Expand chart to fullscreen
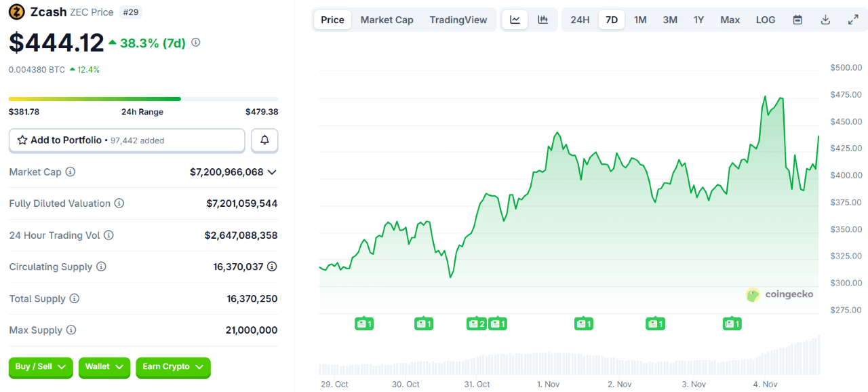 coord(853,20)
